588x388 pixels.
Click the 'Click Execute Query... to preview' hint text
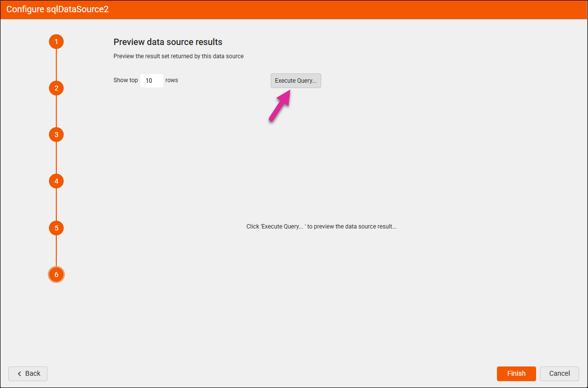pos(321,227)
